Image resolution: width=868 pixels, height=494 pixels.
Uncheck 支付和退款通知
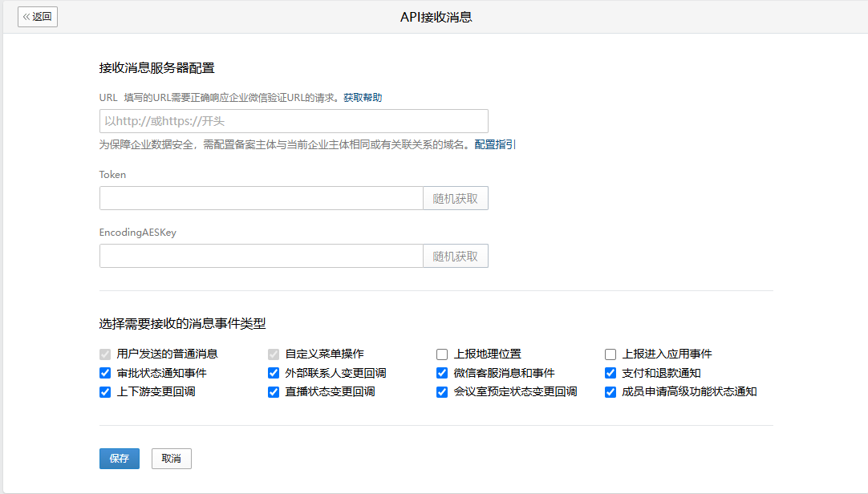pyautogui.click(x=610, y=373)
